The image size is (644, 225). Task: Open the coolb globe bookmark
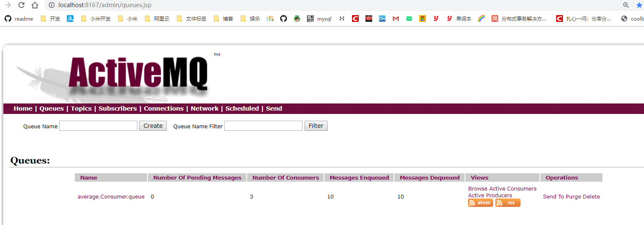(x=632, y=19)
